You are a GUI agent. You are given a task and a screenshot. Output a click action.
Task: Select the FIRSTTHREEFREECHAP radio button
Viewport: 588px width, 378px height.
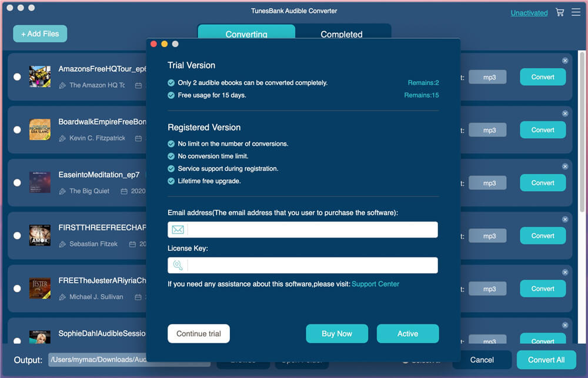click(x=17, y=235)
